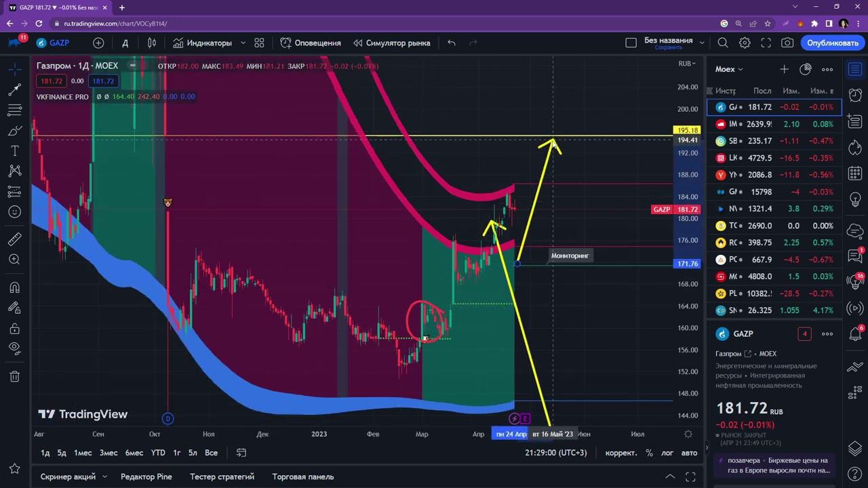The height and width of the screenshot is (488, 868).
Task: Open watchlist three-dots menu
Action: (827, 69)
